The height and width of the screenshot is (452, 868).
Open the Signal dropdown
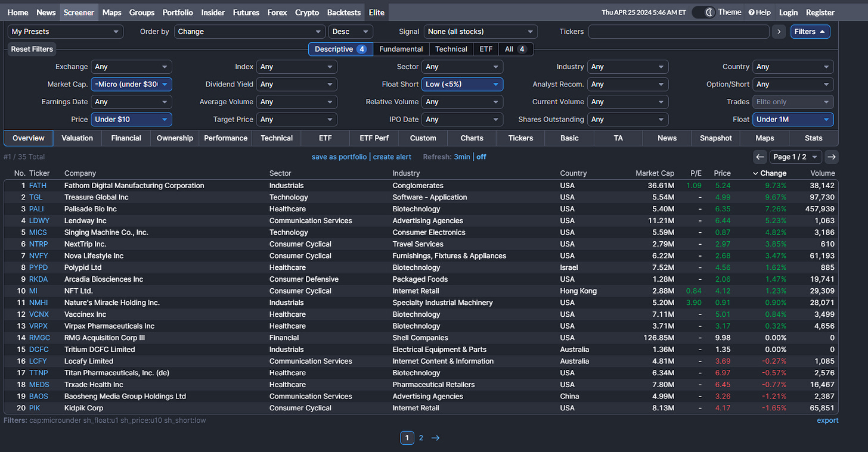(480, 32)
